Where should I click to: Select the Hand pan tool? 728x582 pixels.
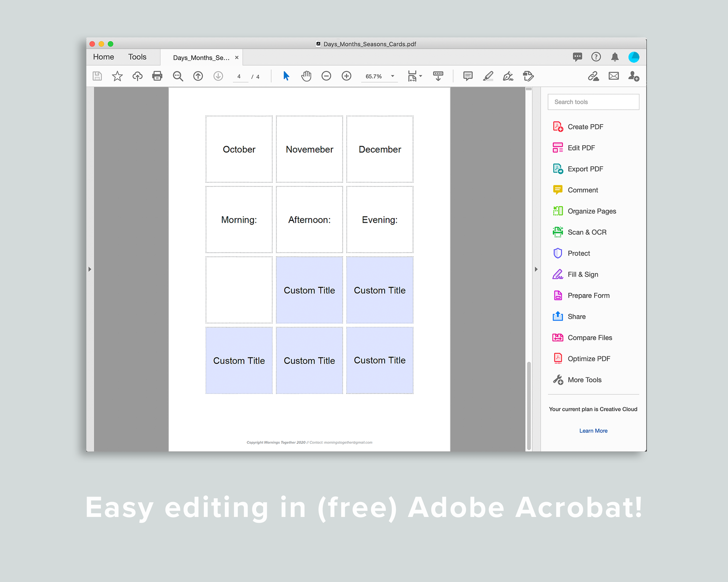tap(306, 76)
